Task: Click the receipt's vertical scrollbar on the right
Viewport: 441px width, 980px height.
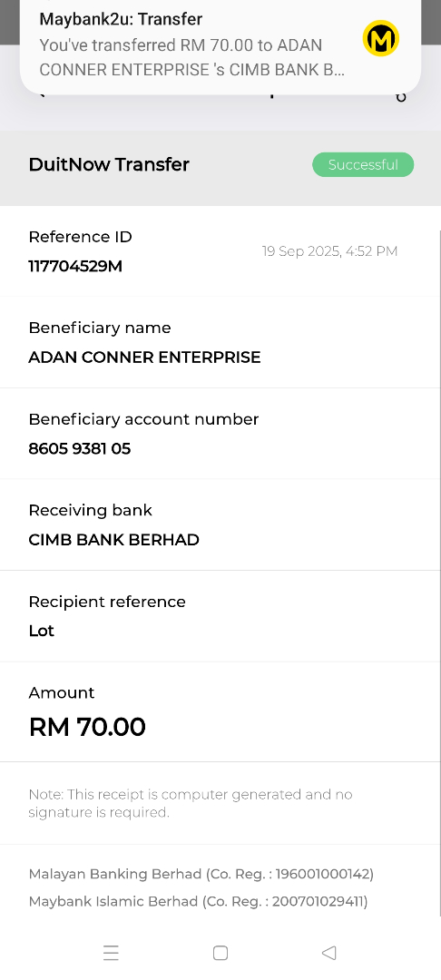Action: (439, 573)
